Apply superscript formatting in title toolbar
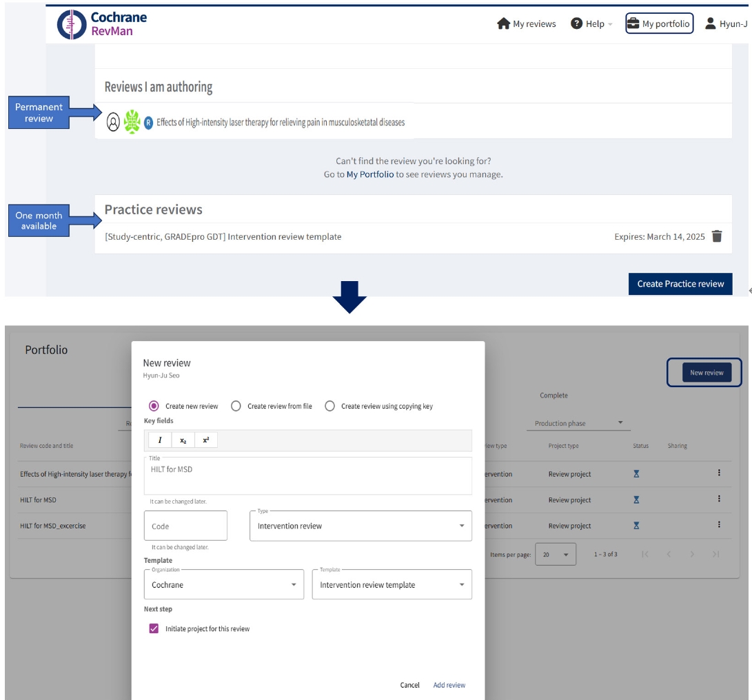Viewport: 752px width, 700px height. pos(205,440)
